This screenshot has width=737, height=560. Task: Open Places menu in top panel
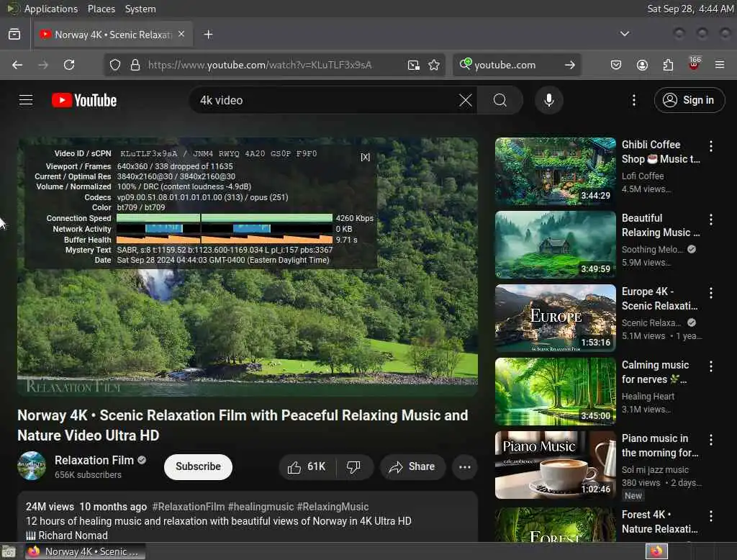click(x=101, y=9)
